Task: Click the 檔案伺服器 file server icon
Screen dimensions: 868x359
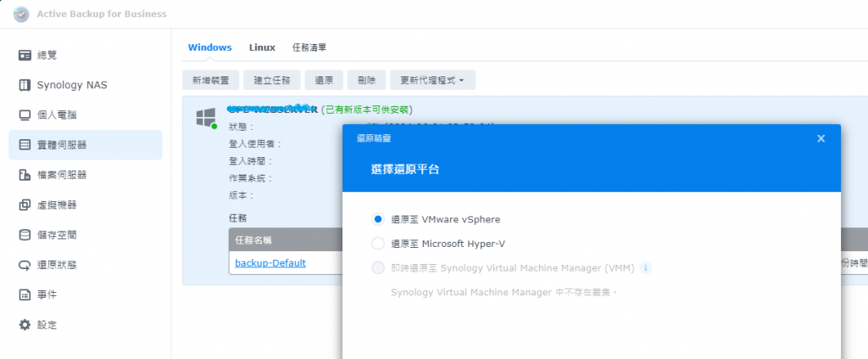Action: point(25,175)
